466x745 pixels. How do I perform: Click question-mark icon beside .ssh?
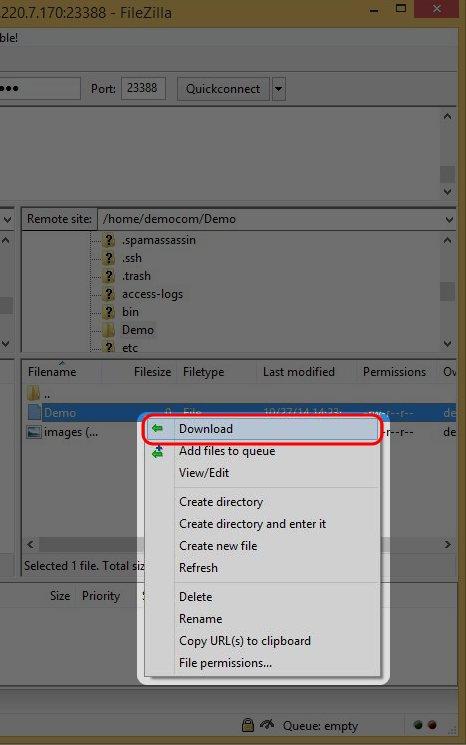pos(109,258)
